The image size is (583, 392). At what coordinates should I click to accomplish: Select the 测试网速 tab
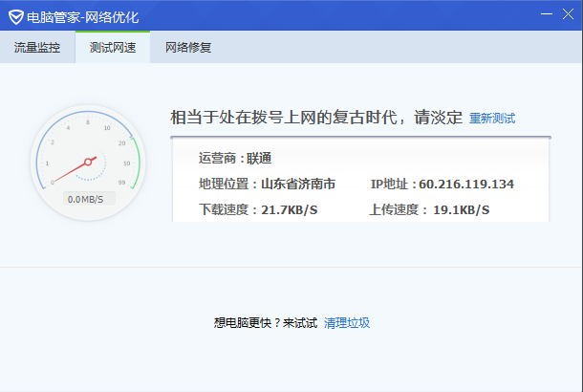(113, 48)
